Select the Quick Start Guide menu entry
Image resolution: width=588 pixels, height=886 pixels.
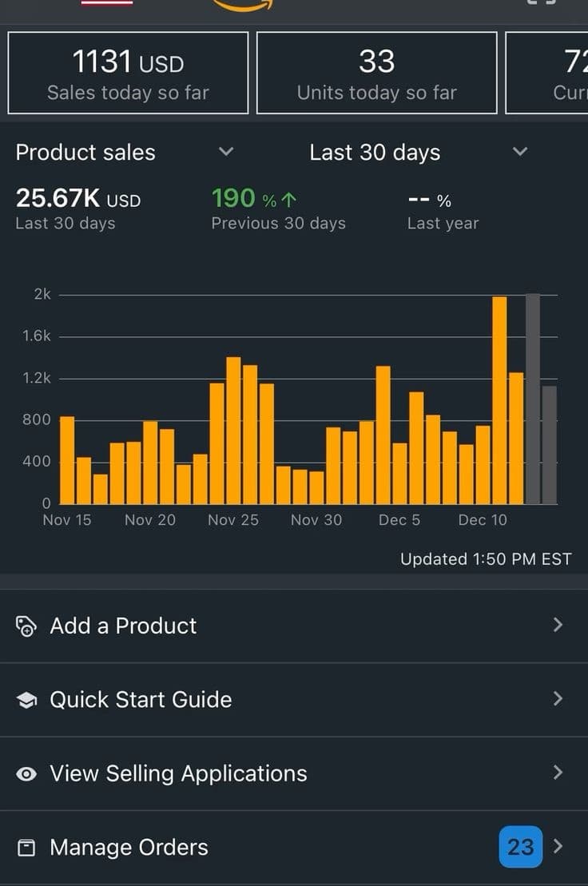[141, 700]
